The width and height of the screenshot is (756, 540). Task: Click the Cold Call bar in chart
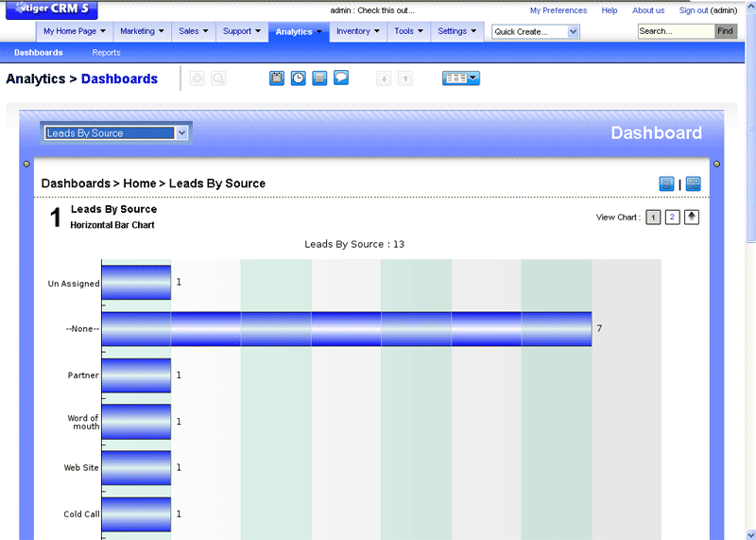[x=136, y=514]
